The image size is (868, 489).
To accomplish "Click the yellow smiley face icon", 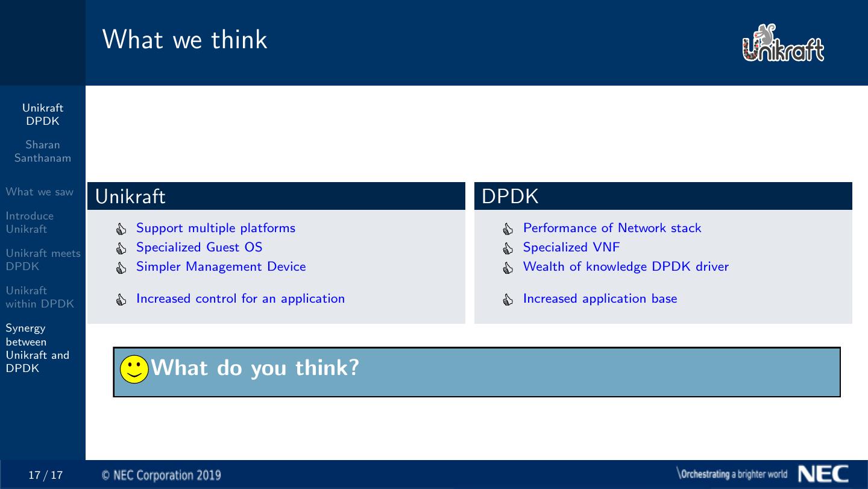I will click(134, 369).
